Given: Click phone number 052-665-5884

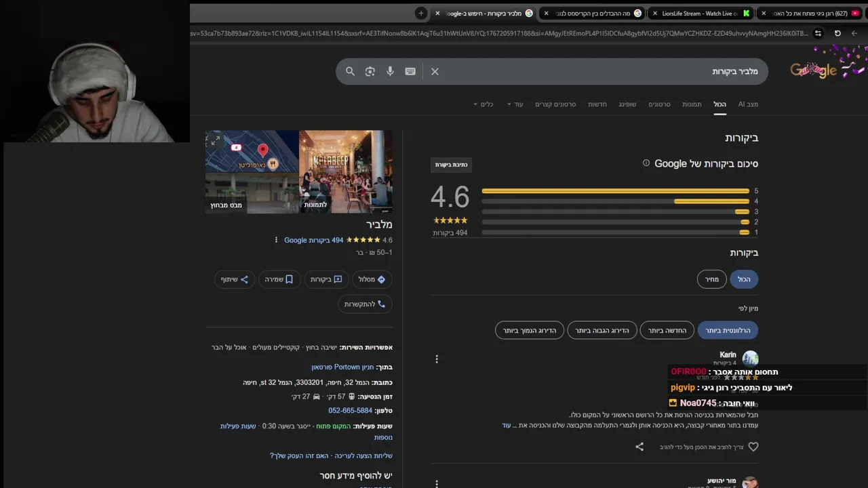Looking at the screenshot, I should pyautogui.click(x=350, y=411).
